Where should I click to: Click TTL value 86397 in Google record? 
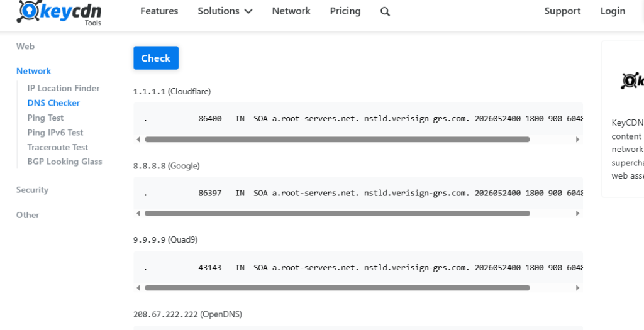[x=210, y=193]
